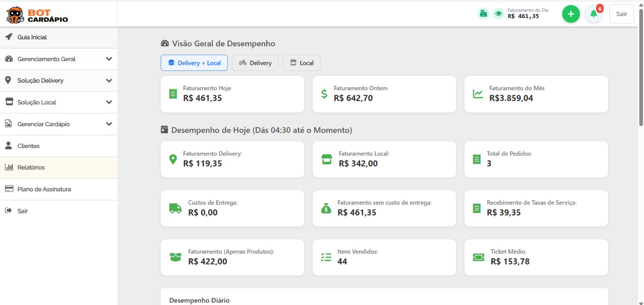
Task: Click the Relatórios chart icon
Action: [9, 167]
